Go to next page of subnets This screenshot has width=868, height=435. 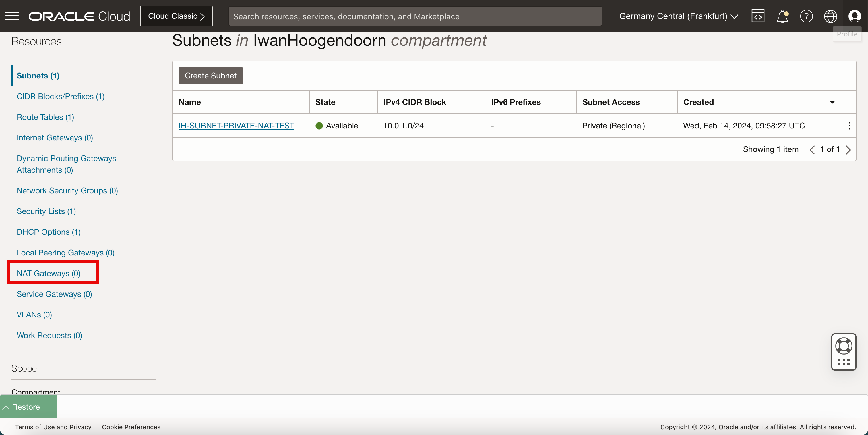[x=848, y=149]
